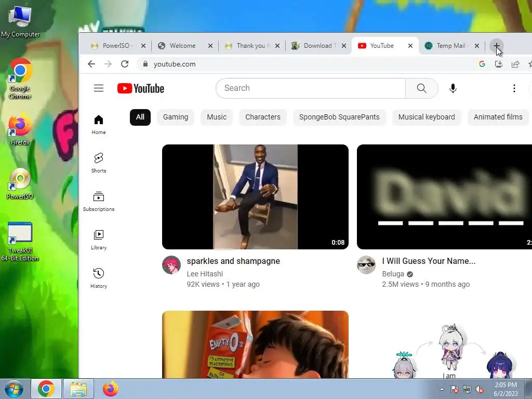Start voice search with microphone icon
The height and width of the screenshot is (399, 532).
click(453, 88)
